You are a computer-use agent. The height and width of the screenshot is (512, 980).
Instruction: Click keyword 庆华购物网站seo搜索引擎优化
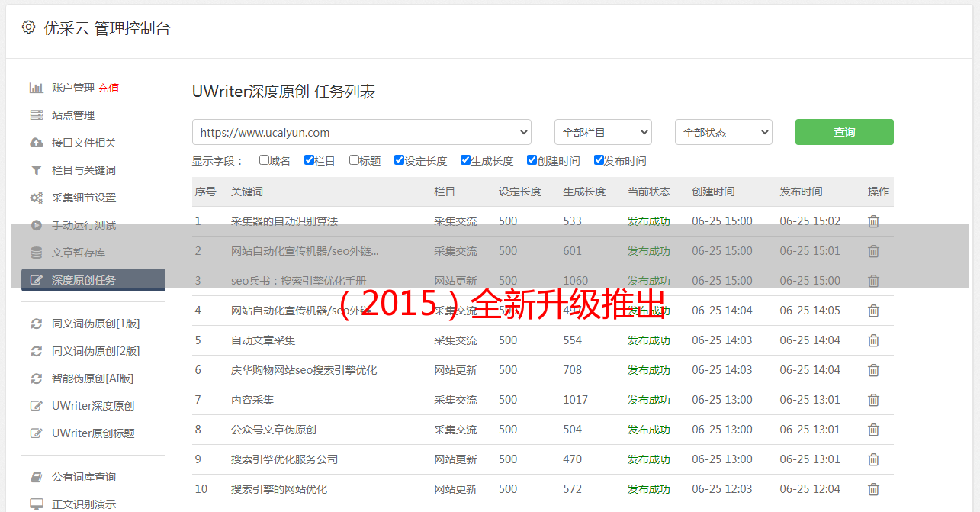(304, 370)
